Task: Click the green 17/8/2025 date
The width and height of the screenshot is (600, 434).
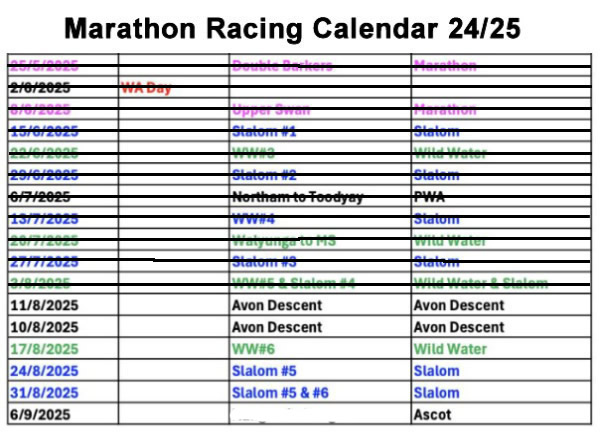Action: 44,350
